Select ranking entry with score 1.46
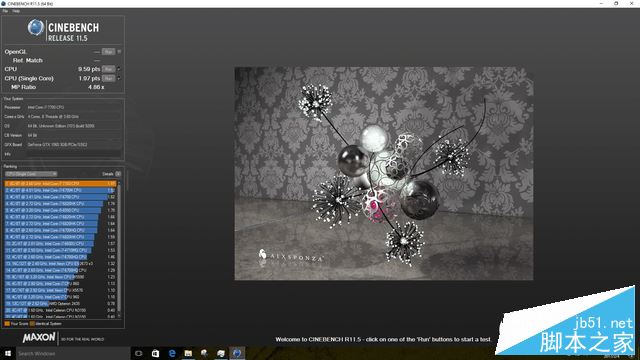 (60, 257)
